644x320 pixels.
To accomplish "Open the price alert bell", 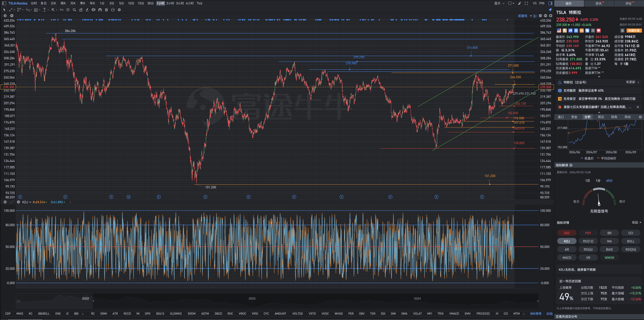I will tap(622, 31).
